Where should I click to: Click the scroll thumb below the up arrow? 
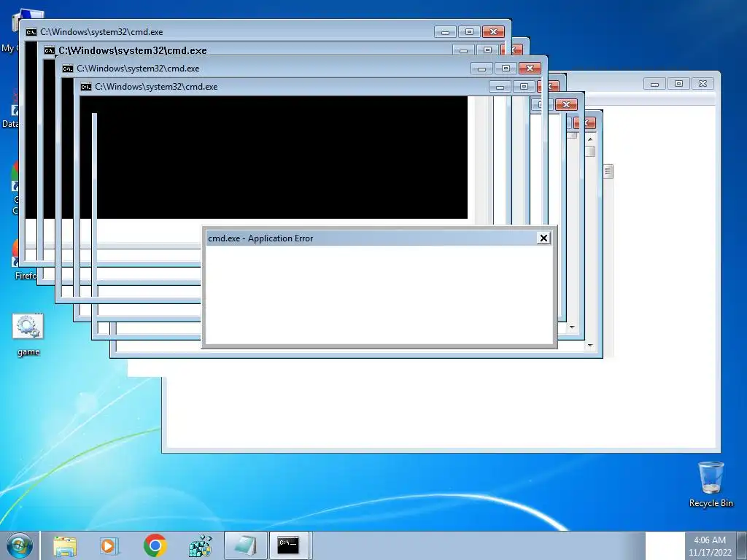(x=591, y=151)
